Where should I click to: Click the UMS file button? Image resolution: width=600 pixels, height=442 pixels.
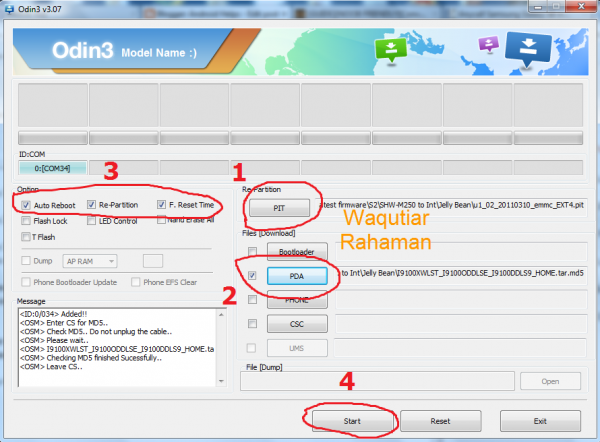tap(297, 348)
